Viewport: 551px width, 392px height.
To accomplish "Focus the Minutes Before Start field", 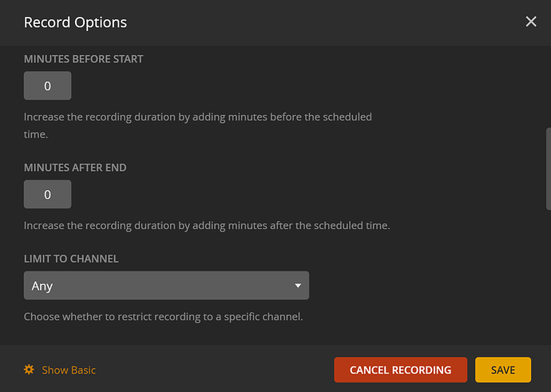I will [47, 86].
